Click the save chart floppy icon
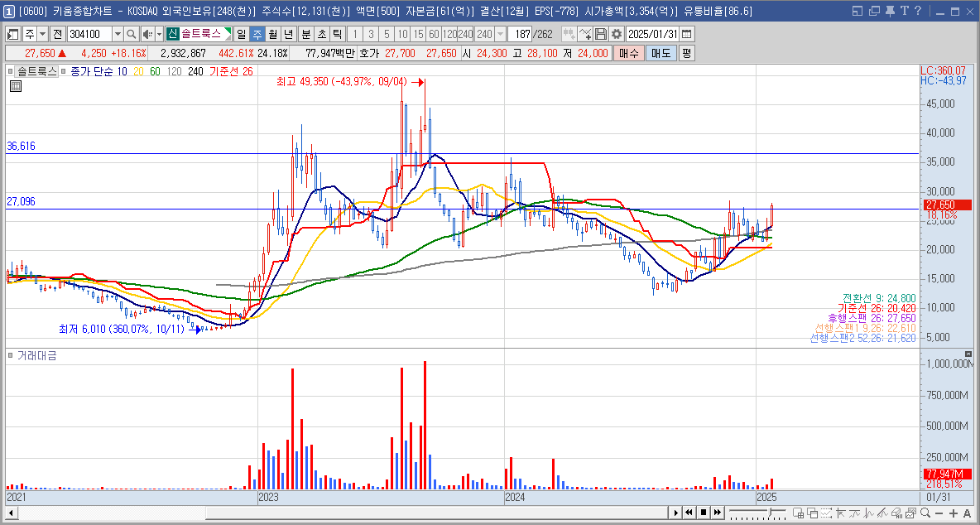980x525 pixels. tap(601, 34)
